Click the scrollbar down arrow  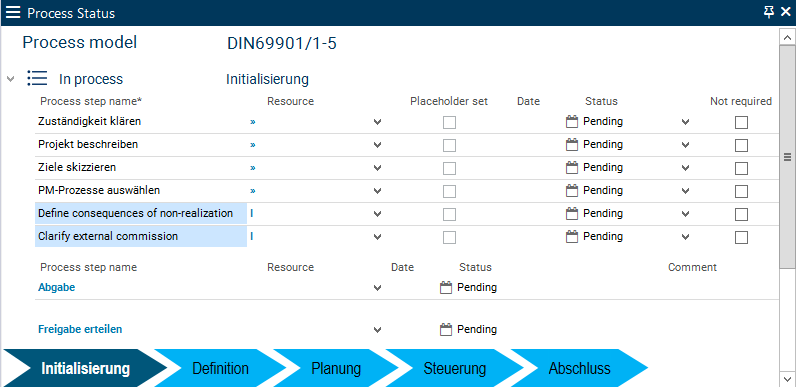coord(787,379)
